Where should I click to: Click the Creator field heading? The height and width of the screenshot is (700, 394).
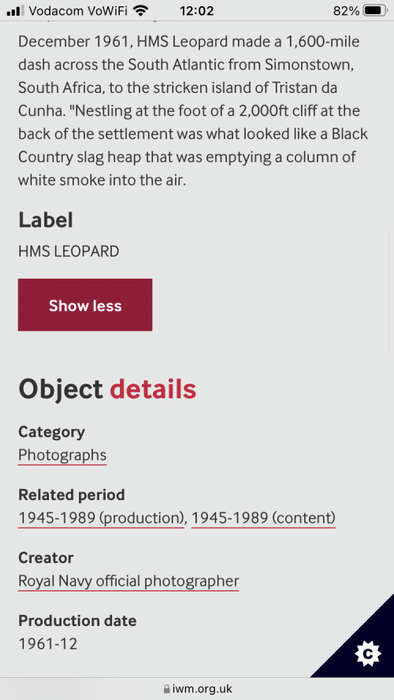coord(46,558)
